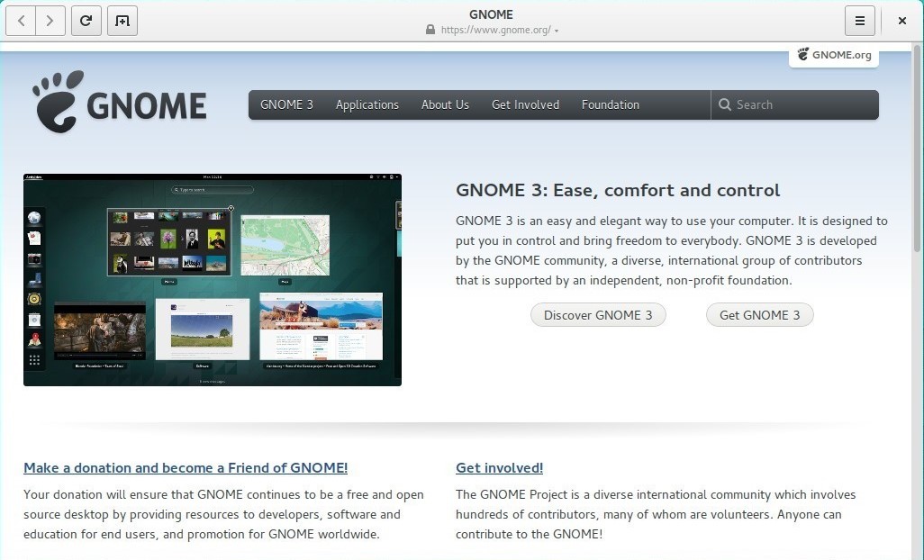The width and height of the screenshot is (924, 560).
Task: Click the Search field in the navigation bar
Action: [x=795, y=104]
